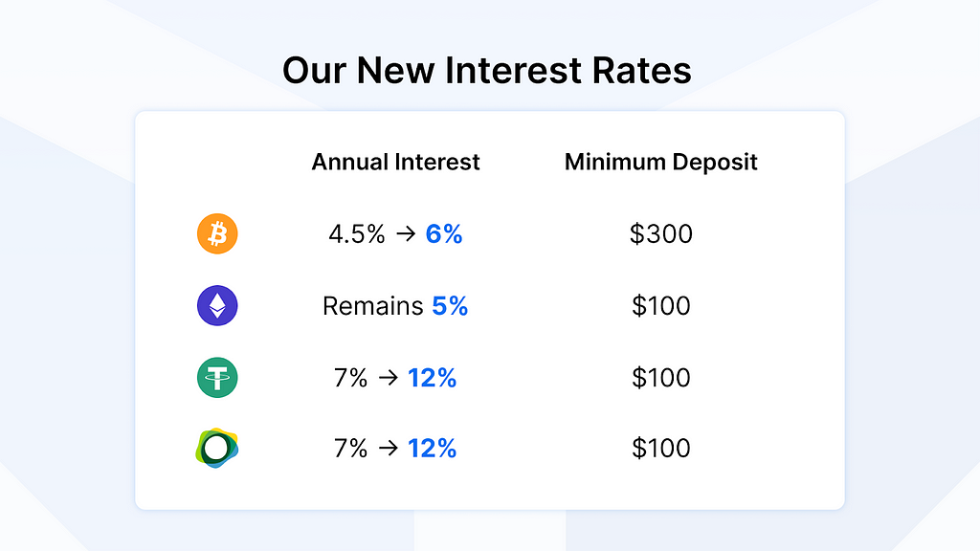Click the Paxos coin icon in the last row
The image size is (980, 551).
pos(216,449)
